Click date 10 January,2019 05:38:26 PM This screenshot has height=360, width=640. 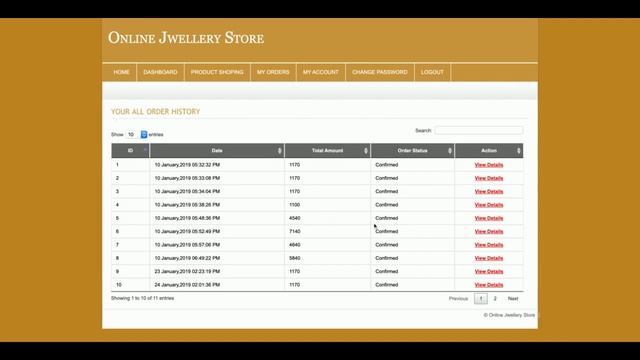pos(187,205)
